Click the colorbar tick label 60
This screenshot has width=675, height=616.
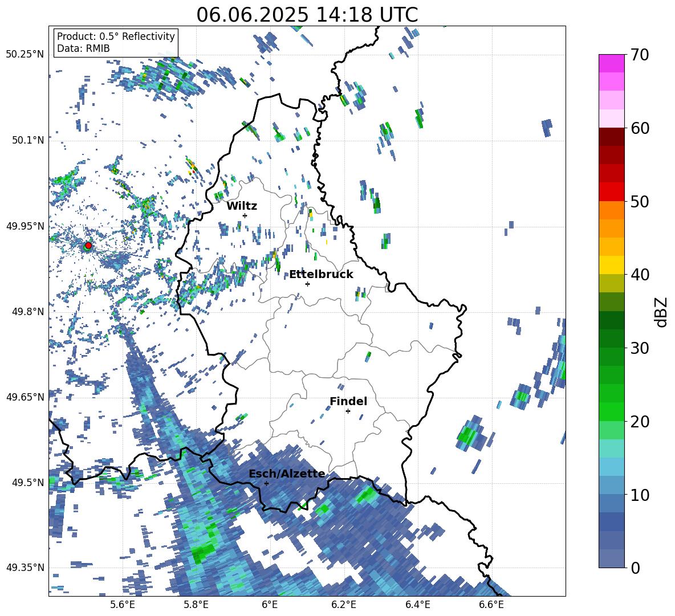640,128
